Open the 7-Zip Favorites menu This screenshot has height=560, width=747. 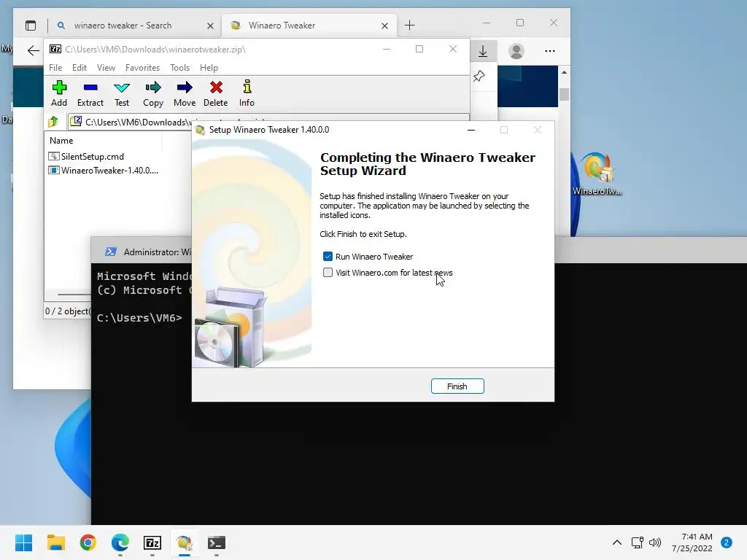pos(142,68)
